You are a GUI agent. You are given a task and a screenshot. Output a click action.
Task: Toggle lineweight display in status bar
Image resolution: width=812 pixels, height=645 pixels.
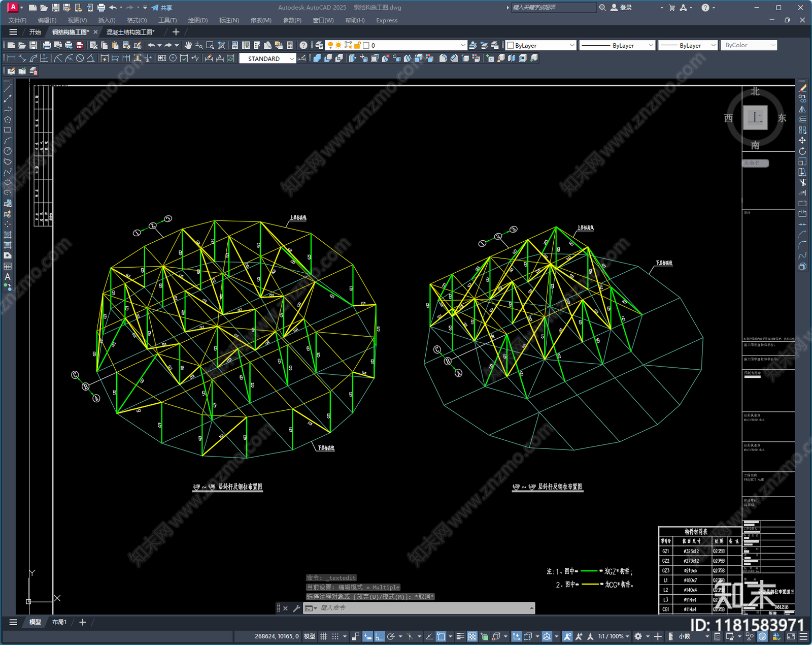click(460, 636)
